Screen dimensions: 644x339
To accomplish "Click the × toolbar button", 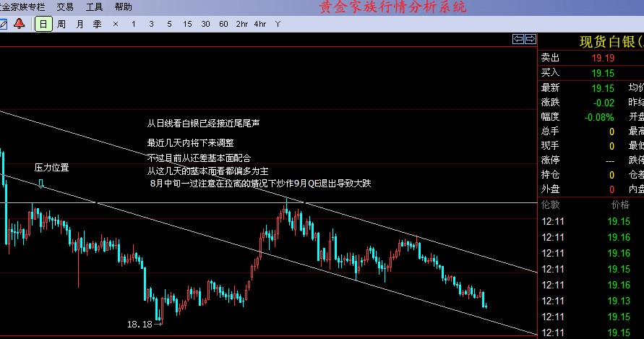I will 116,25.
